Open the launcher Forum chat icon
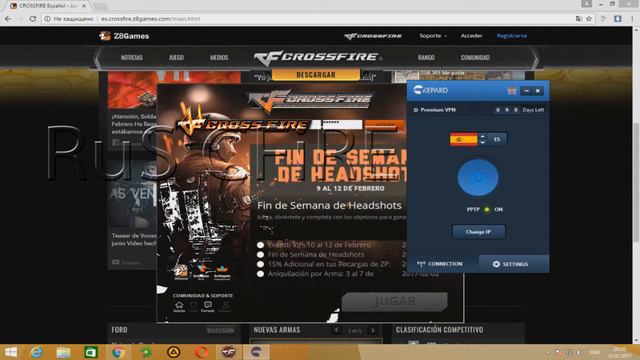 click(208, 306)
